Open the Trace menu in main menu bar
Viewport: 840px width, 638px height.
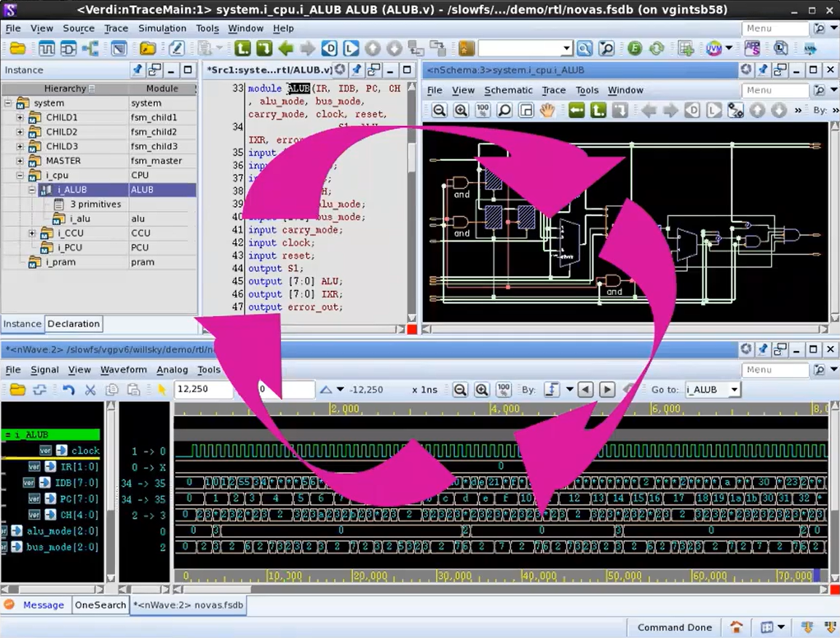[x=116, y=28]
